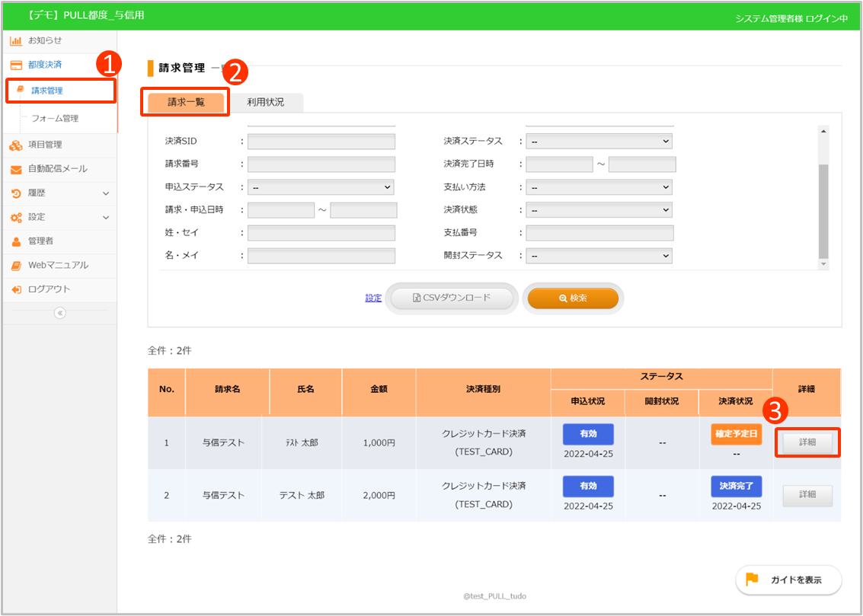Viewport: 863px width, 616px height.
Task: Click the 自動配信メール envelope icon
Action: (15, 169)
